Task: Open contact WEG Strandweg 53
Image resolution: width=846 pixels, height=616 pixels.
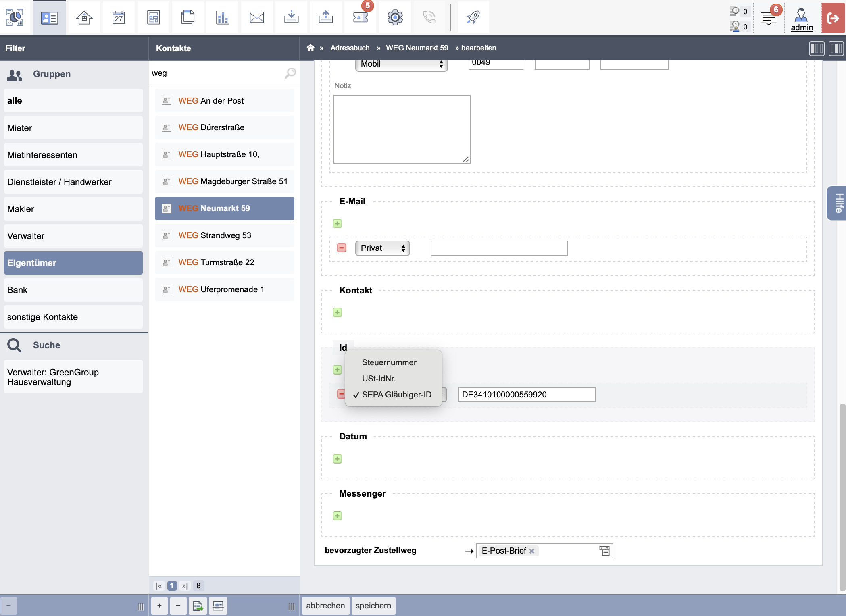Action: coord(225,235)
